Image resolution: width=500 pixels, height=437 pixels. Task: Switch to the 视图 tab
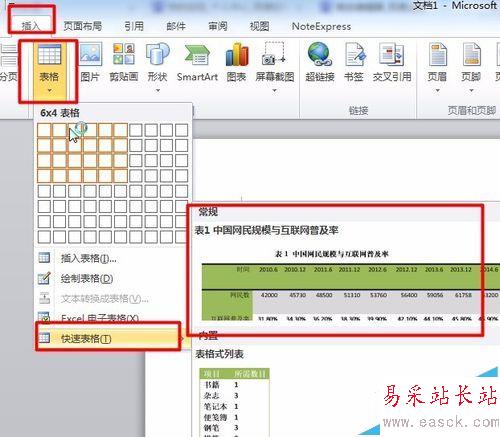click(x=259, y=26)
